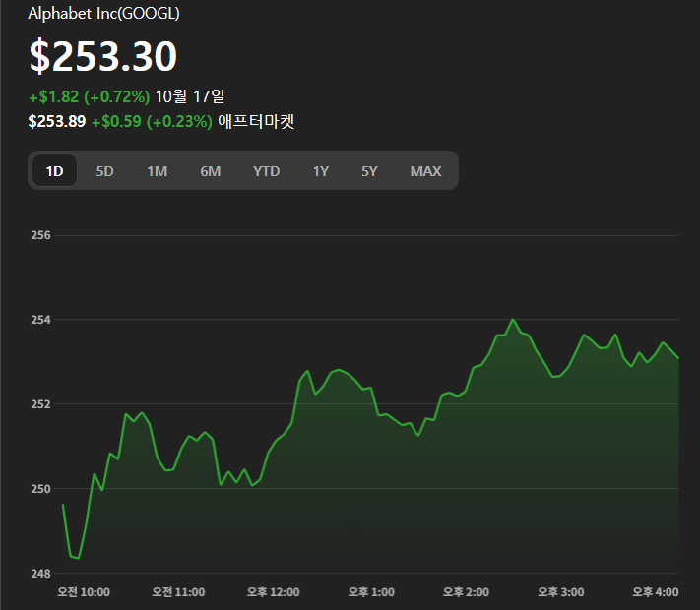Show the 1M price history
Viewport: 700px width, 610px height.
tap(158, 171)
